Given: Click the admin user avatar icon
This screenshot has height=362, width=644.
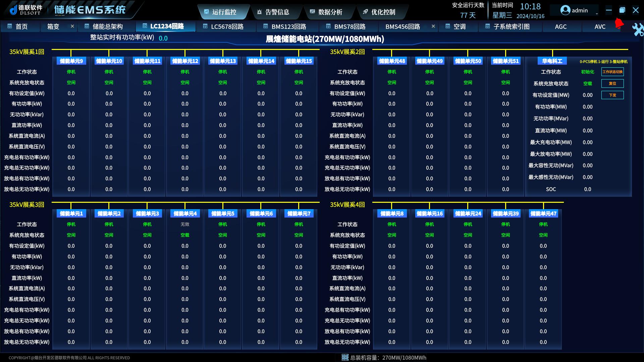Looking at the screenshot, I should click(x=565, y=10).
